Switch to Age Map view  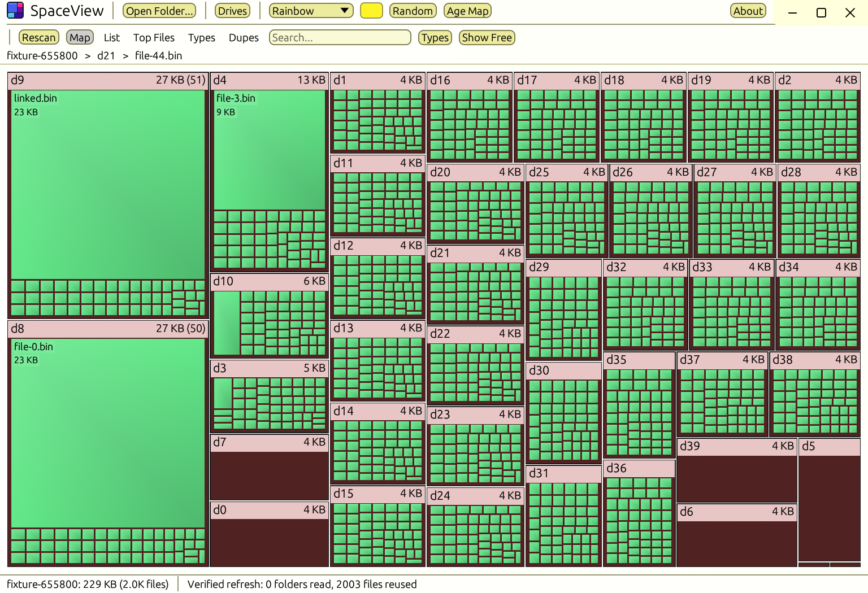click(x=467, y=11)
